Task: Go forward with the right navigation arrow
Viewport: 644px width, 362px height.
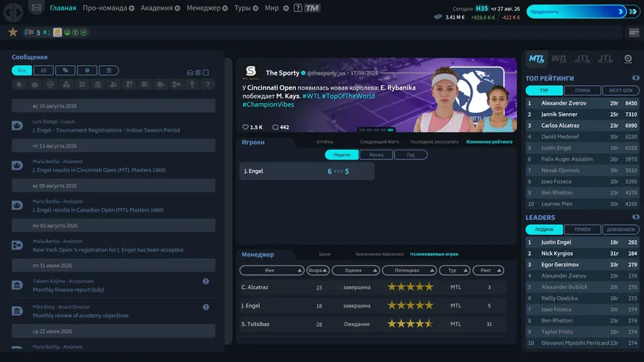Action: click(18, 13)
